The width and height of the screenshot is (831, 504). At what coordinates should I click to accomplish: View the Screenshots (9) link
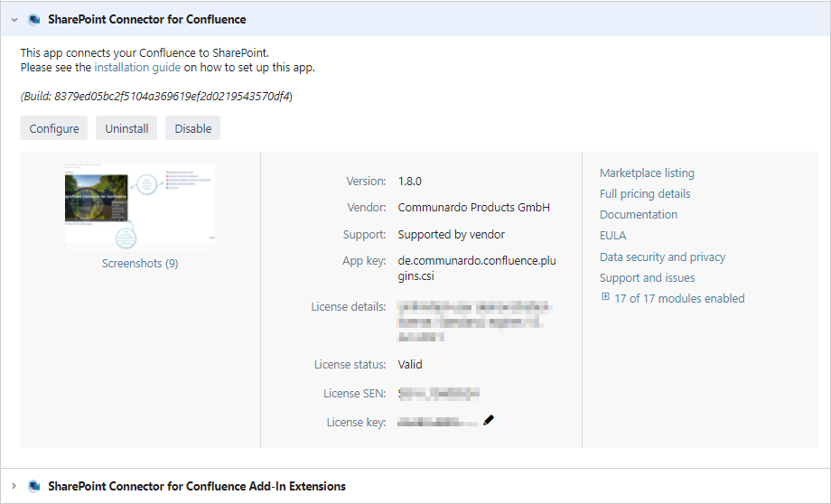tap(140, 264)
